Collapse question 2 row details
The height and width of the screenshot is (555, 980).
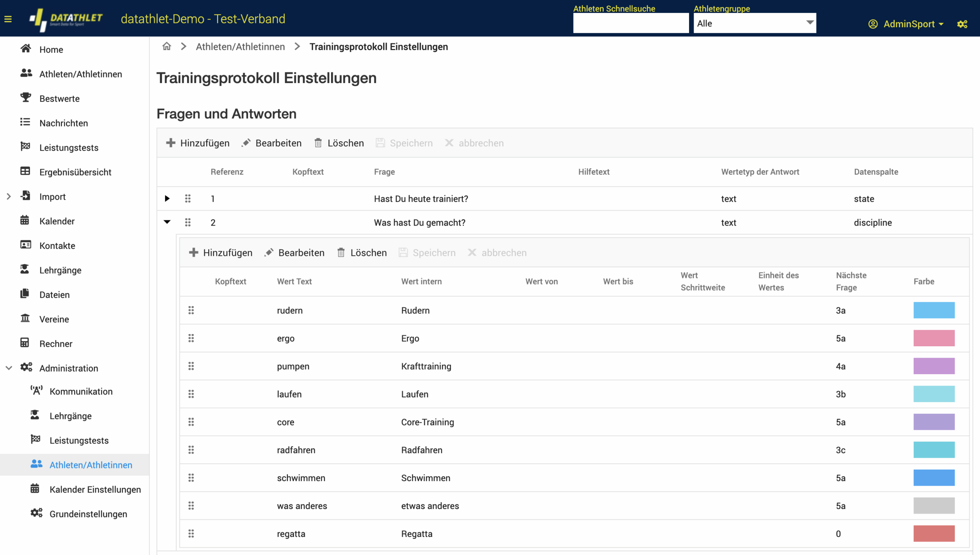[167, 222]
